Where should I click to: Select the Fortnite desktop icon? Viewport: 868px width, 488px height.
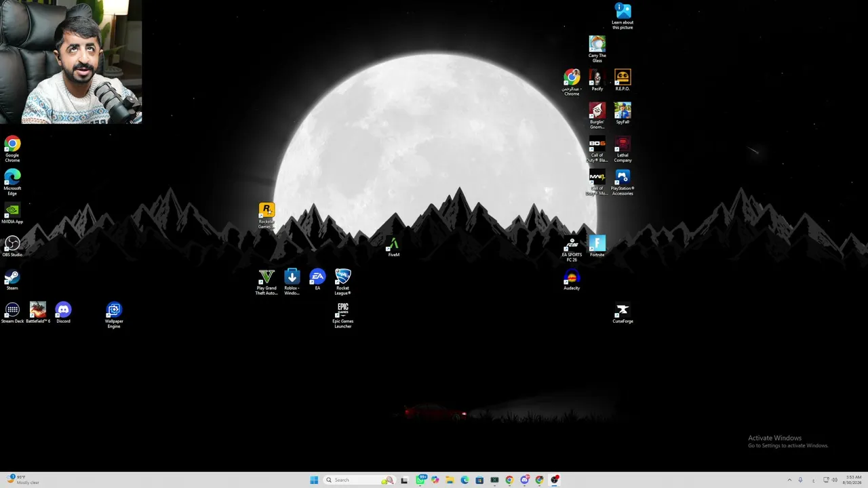click(597, 246)
